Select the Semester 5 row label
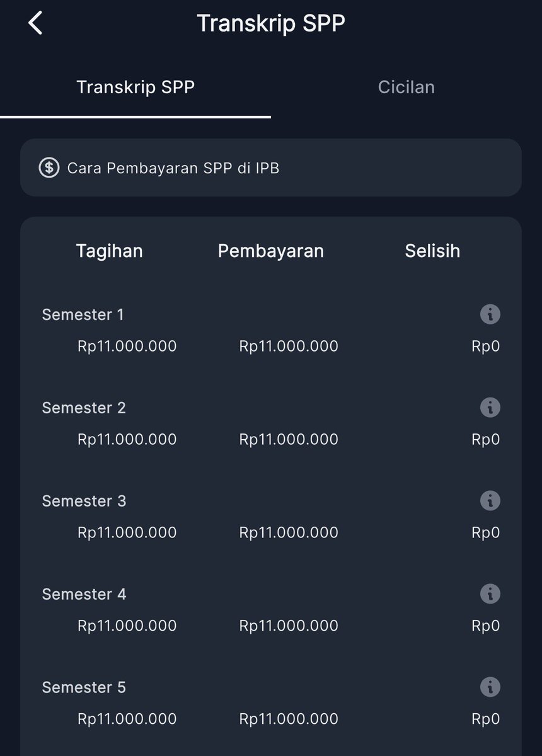 tap(84, 687)
